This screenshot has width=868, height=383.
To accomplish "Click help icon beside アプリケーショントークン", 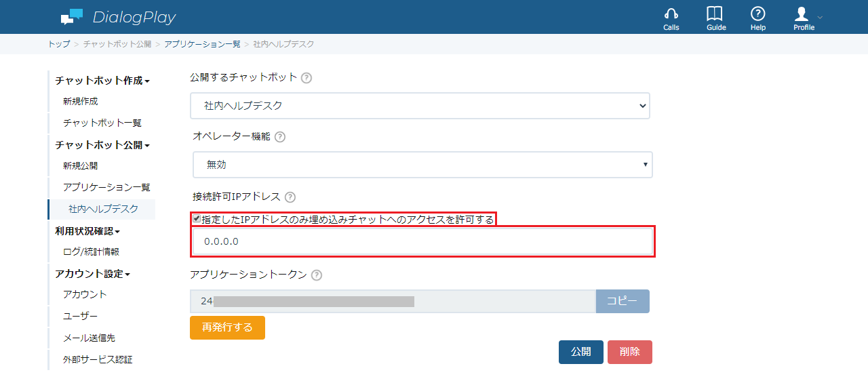I will tap(317, 275).
